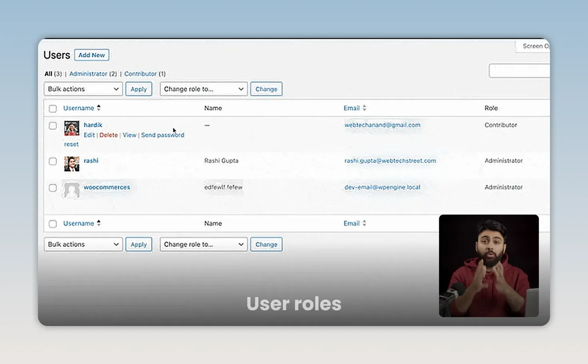Open the Screen Options tab
This screenshot has height=364, width=588.
533,46
